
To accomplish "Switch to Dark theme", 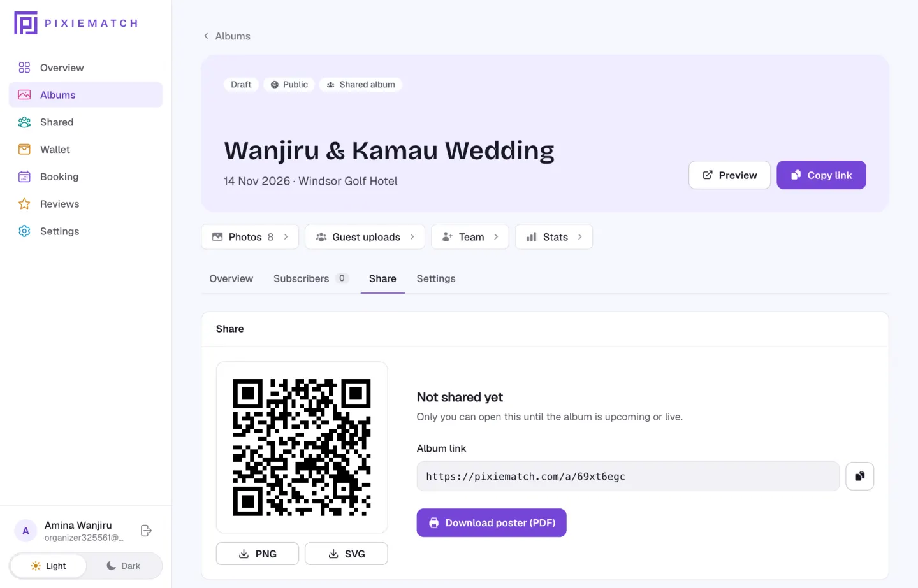I will 123,566.
